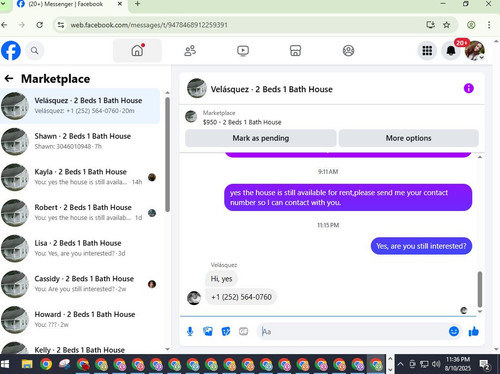500x374 pixels.
Task: Close the Messenger browser tab
Action: (x=120, y=4)
